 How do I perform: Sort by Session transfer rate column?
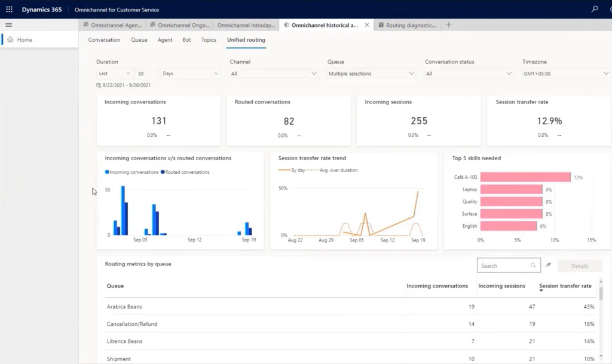point(565,286)
